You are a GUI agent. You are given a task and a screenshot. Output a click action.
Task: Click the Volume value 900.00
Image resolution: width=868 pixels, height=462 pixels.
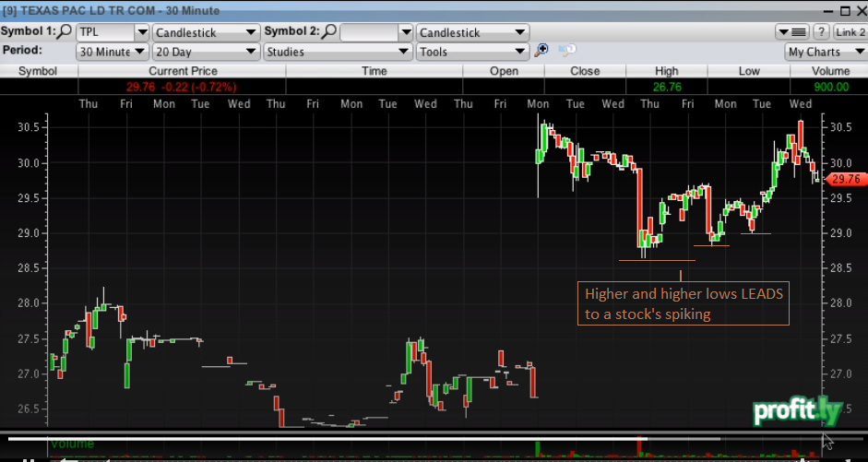click(831, 87)
